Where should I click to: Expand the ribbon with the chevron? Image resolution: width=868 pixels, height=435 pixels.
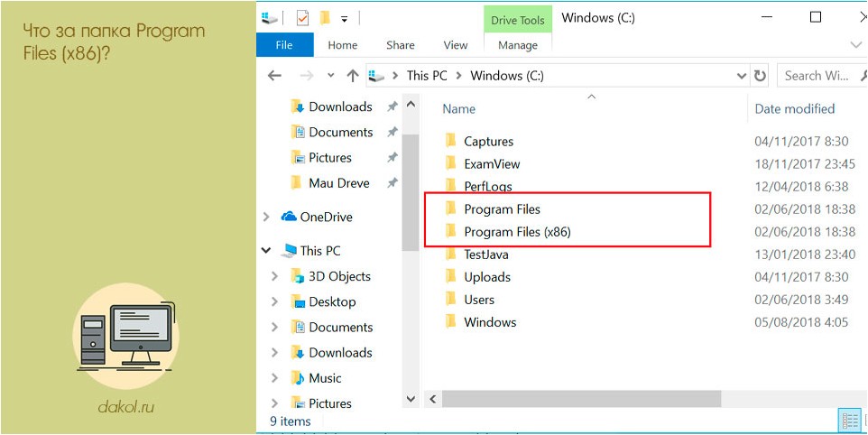[856, 45]
